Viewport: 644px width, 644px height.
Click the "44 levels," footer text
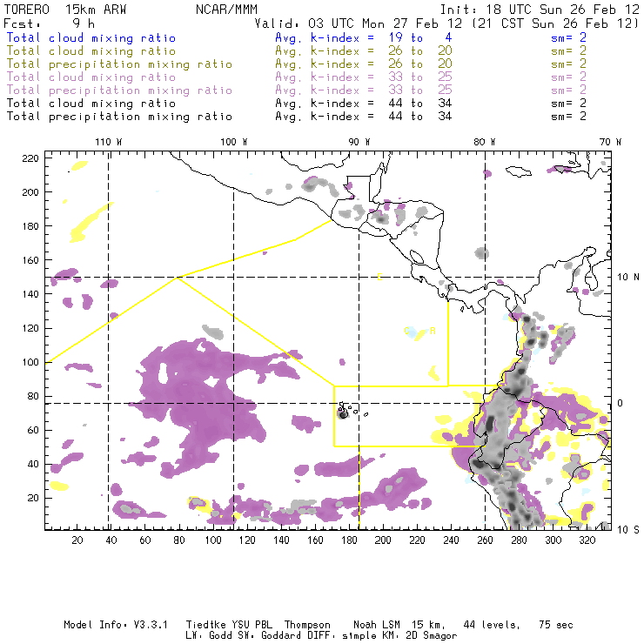pyautogui.click(x=492, y=626)
